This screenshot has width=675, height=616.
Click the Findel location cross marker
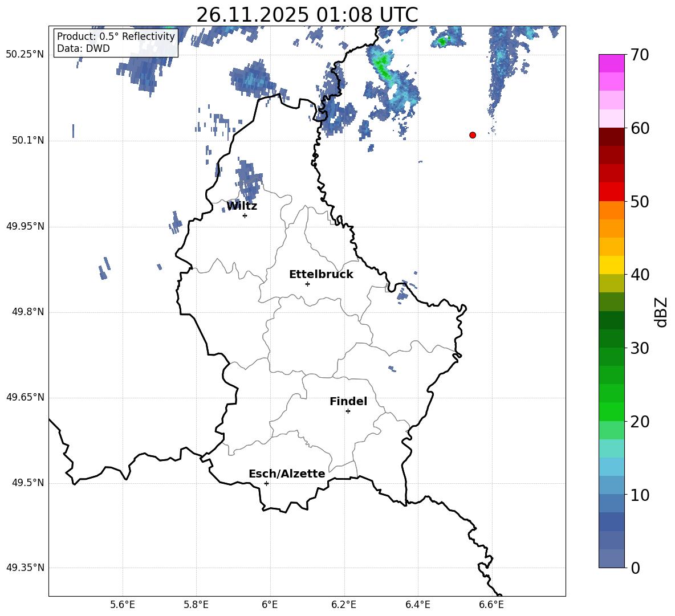click(x=348, y=411)
